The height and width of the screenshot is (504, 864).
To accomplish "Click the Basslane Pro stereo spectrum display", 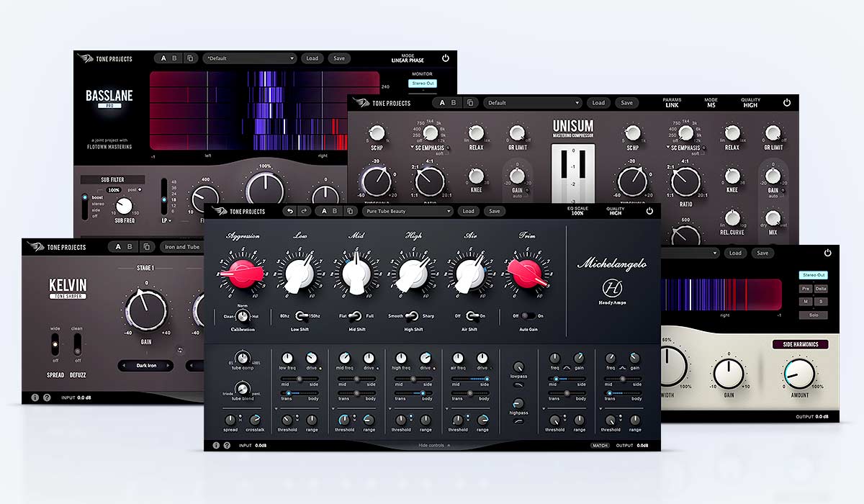I will (264, 110).
